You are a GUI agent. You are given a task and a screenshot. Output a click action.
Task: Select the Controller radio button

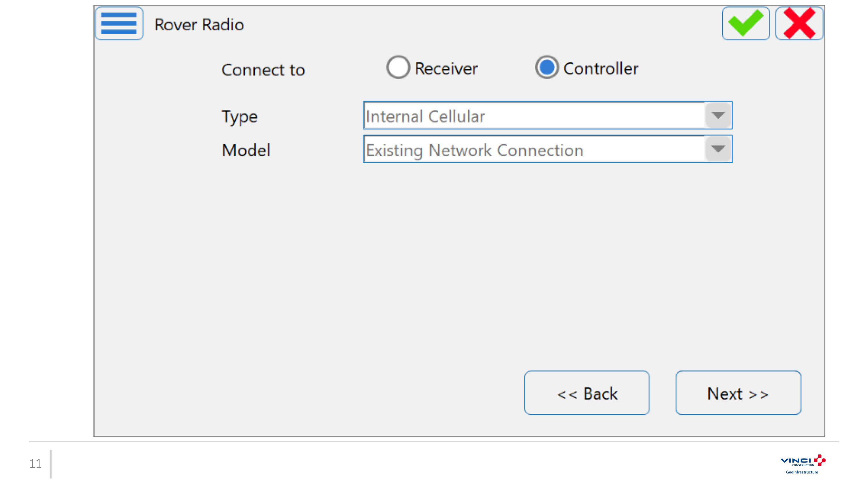tap(546, 67)
